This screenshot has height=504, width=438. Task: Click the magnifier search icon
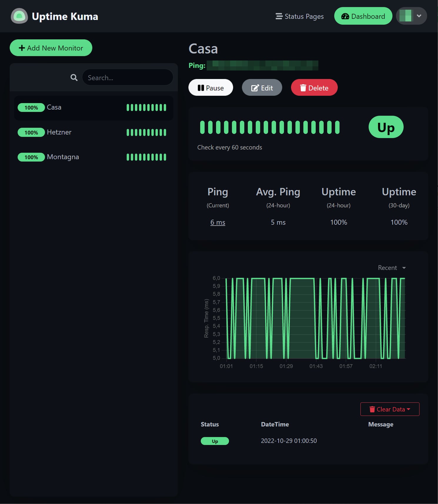point(74,78)
